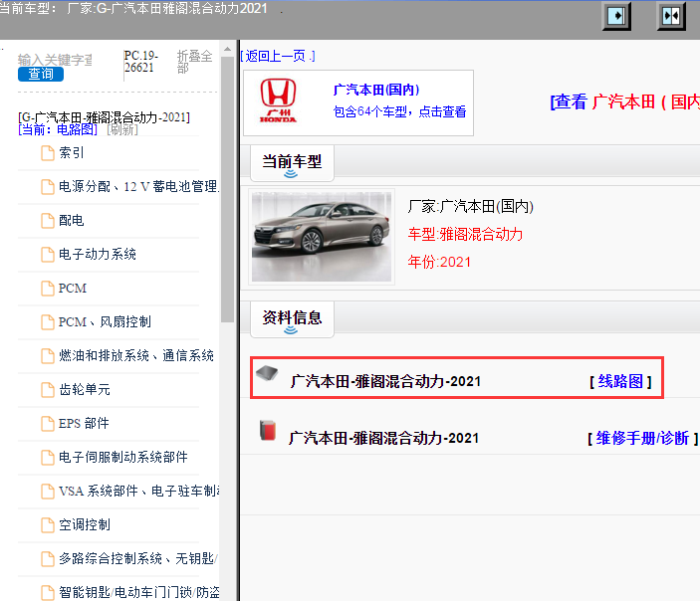The image size is (700, 601).
Task: Select the 当前车型 tab
Action: pos(292,163)
